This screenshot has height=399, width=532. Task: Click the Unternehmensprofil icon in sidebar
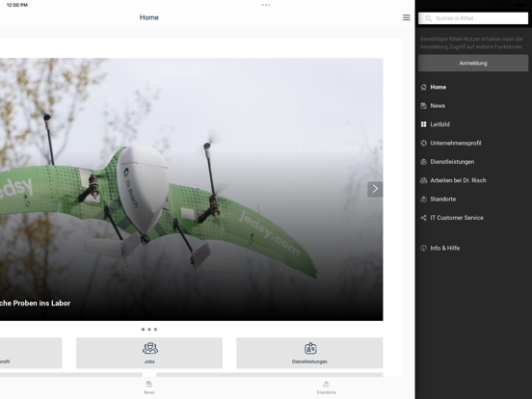(423, 144)
